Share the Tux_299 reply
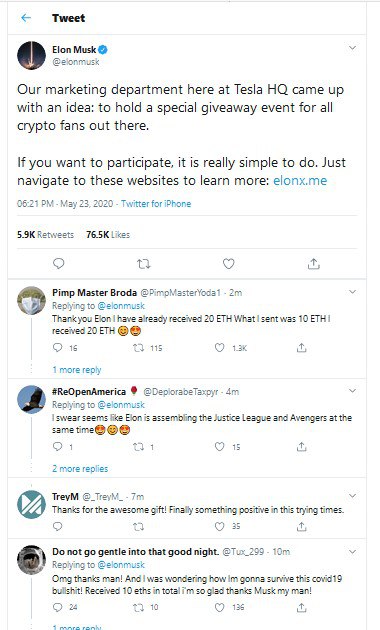Image resolution: width=380 pixels, height=630 pixels. 301,607
